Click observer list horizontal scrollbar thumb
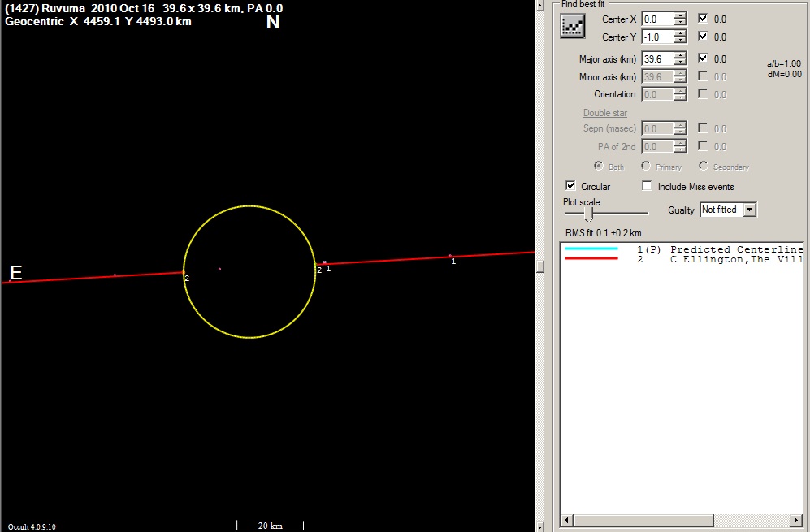Image resolution: width=810 pixels, height=532 pixels. 643,520
